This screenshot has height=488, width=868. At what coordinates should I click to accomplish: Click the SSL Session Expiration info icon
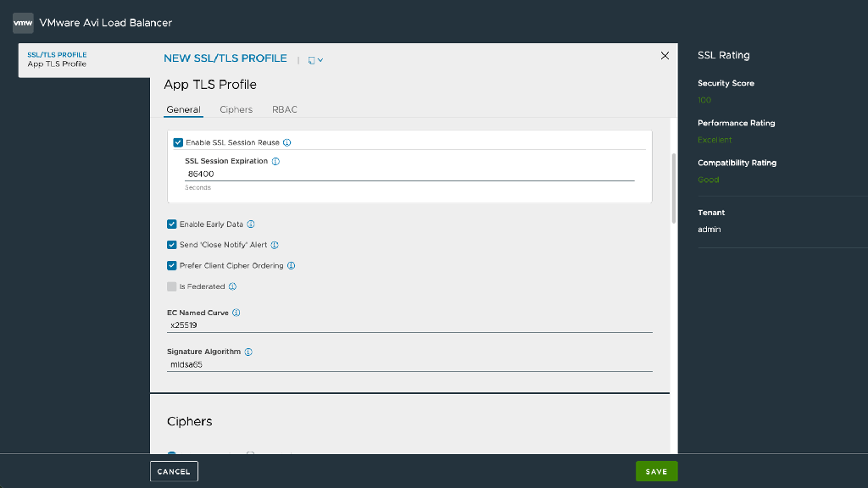[275, 161]
